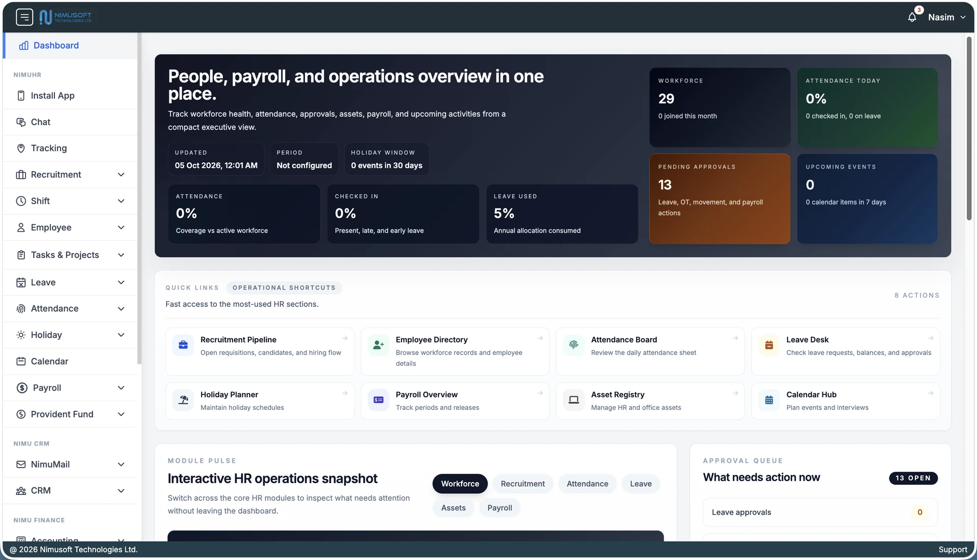
Task: Switch to the Payroll module tab
Action: click(500, 508)
